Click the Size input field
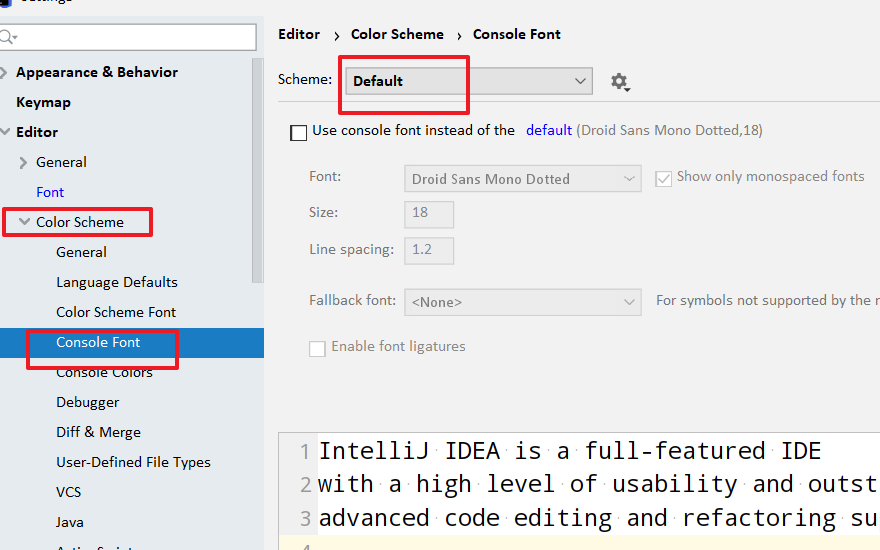This screenshot has width=880, height=550. point(429,213)
